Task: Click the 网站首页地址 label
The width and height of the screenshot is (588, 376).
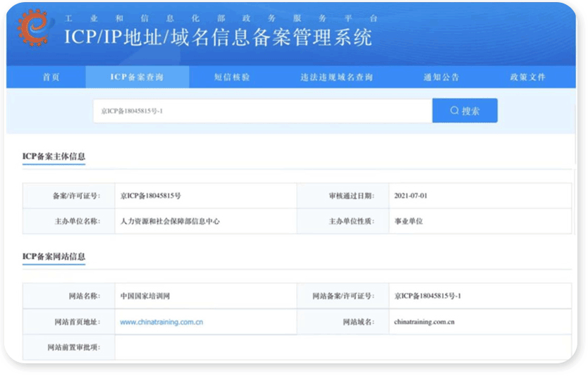Action: 78,322
